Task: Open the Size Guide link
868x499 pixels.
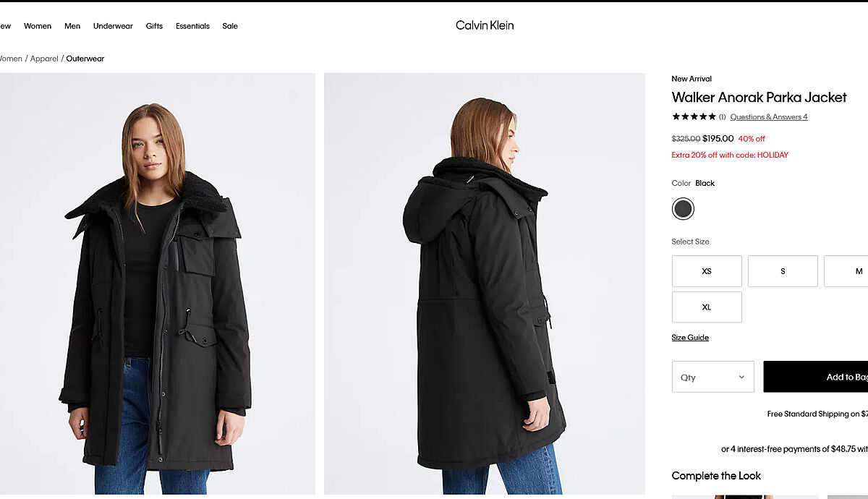Action: tap(690, 338)
